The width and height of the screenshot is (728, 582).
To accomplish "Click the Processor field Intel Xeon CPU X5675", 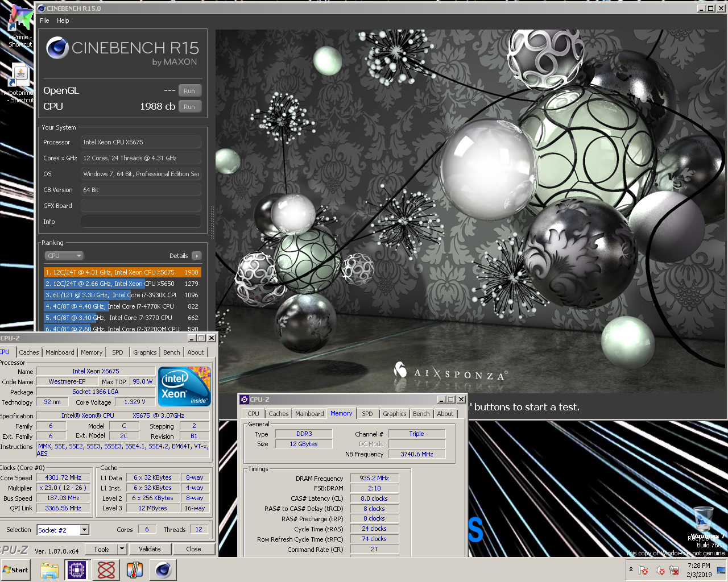I will point(141,142).
